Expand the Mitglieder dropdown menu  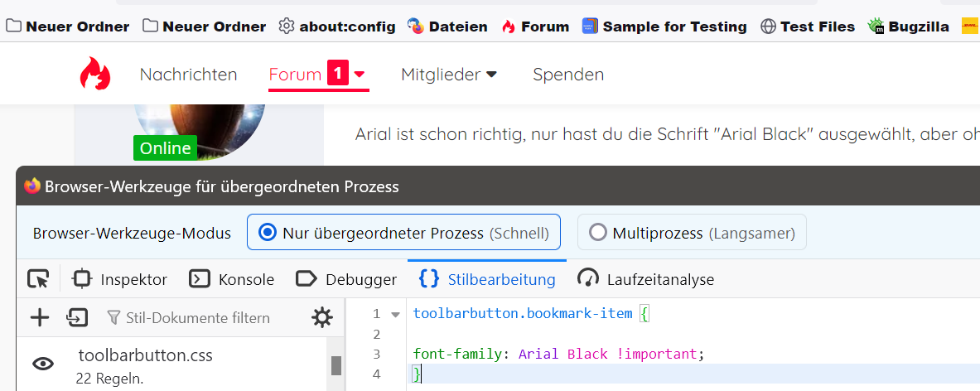point(491,75)
